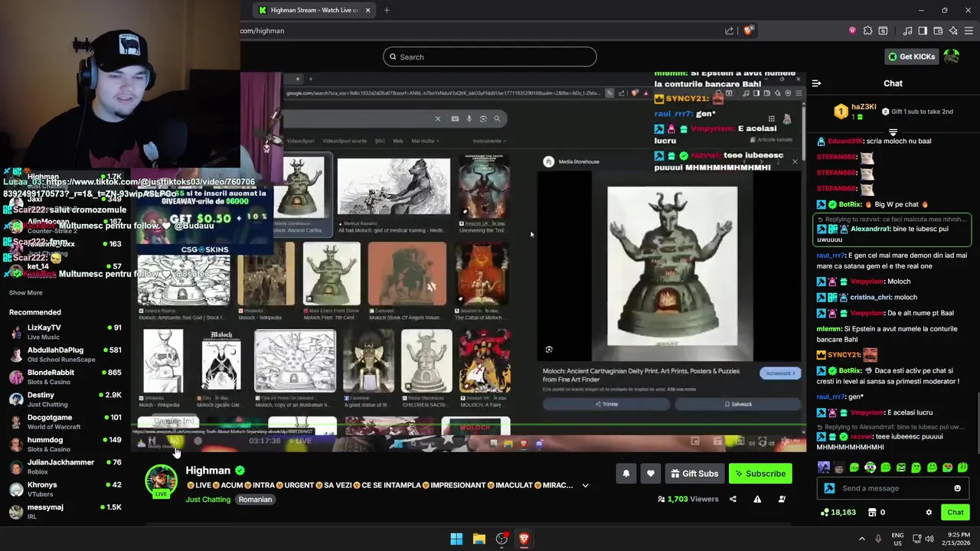Click the Windows Start button

tap(456, 539)
